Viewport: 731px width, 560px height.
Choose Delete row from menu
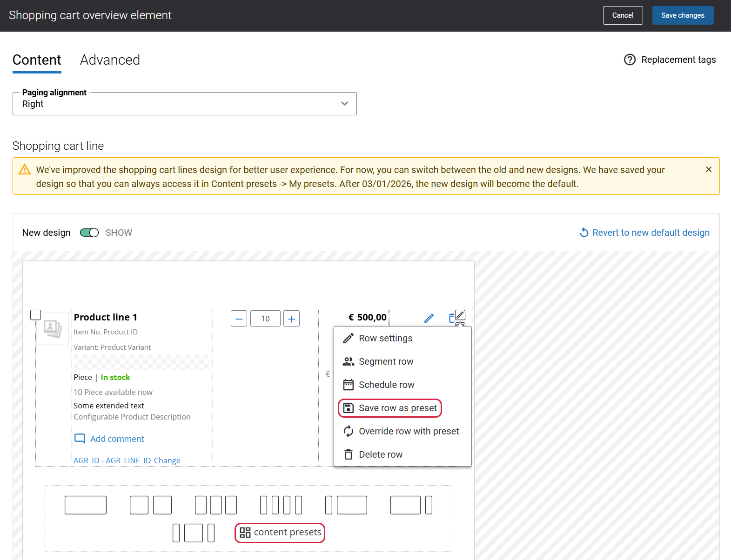tap(380, 454)
